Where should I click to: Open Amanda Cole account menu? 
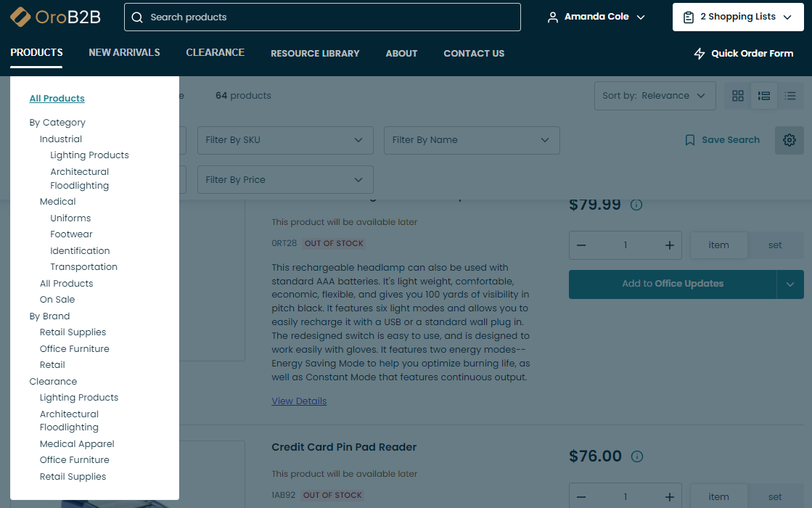tap(596, 17)
